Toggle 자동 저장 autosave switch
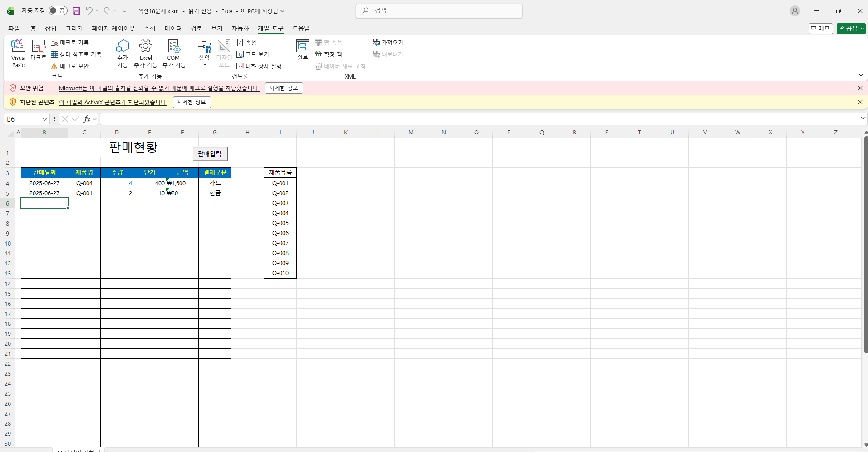The width and height of the screenshot is (868, 452). pos(58,11)
